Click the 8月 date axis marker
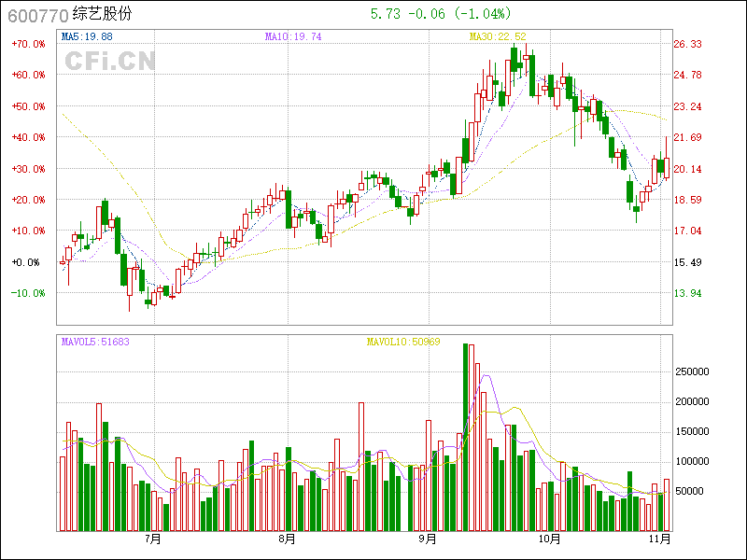747x560 pixels. coord(287,539)
